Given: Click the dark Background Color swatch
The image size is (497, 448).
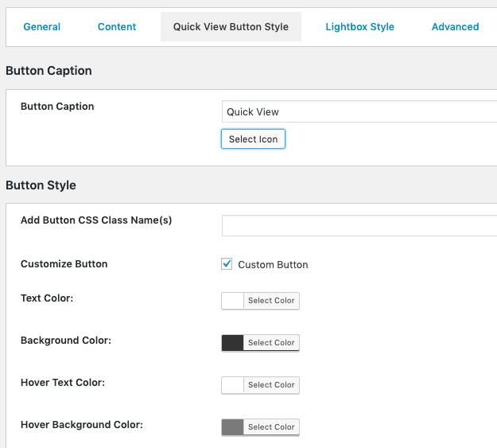Looking at the screenshot, I should 232,343.
